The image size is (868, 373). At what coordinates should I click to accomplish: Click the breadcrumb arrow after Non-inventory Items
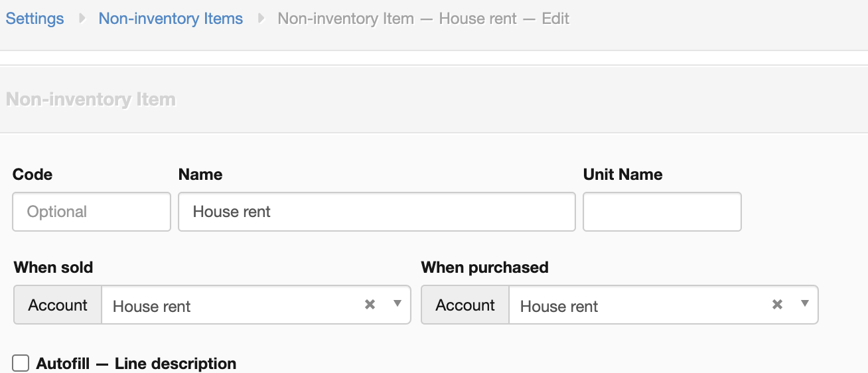261,19
